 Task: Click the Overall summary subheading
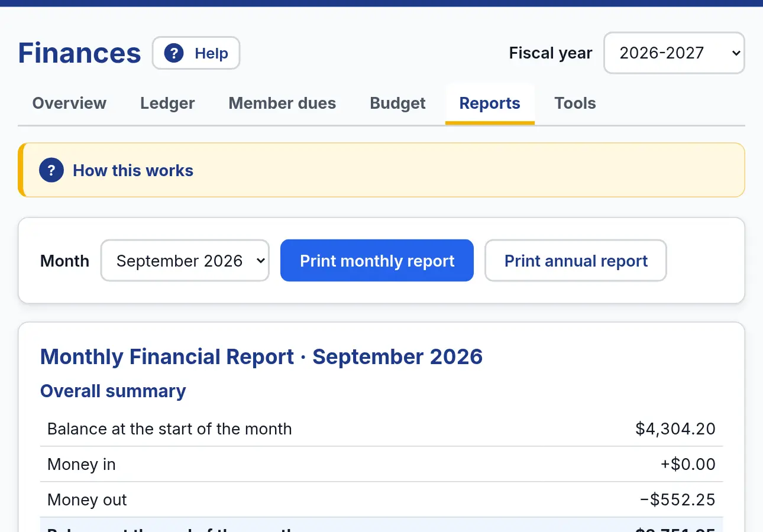pyautogui.click(x=113, y=391)
